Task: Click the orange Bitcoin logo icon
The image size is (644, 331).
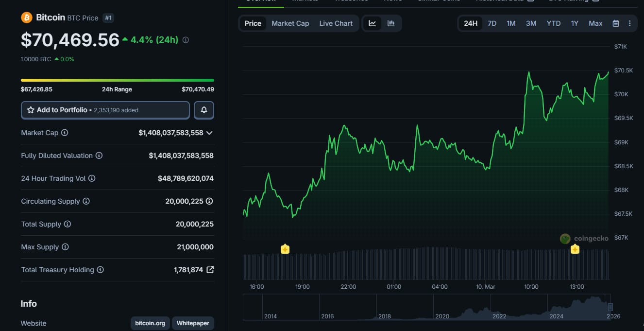Action: [27, 17]
